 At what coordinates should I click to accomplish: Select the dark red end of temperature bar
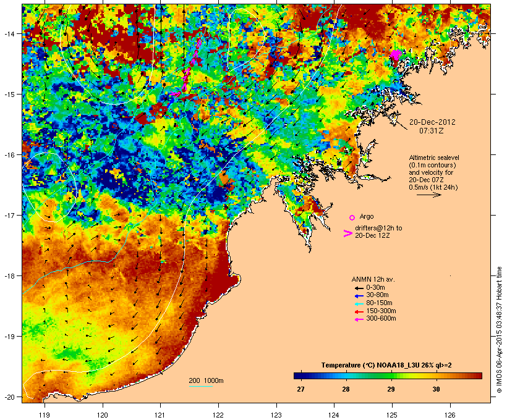[x=478, y=376]
